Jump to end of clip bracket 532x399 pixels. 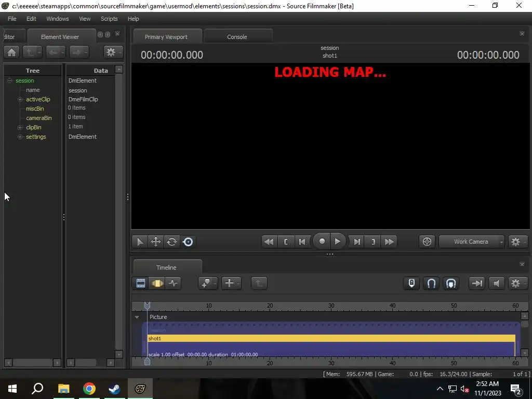373,242
